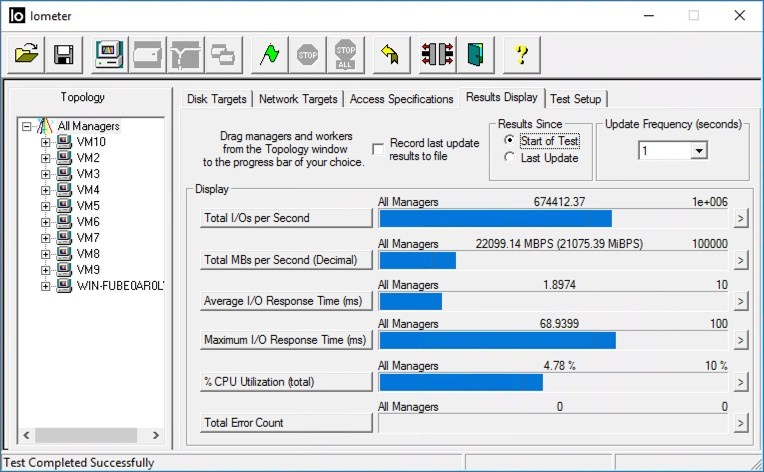Click topology scrollbar right arrow
This screenshot has height=472, width=764.
(155, 435)
